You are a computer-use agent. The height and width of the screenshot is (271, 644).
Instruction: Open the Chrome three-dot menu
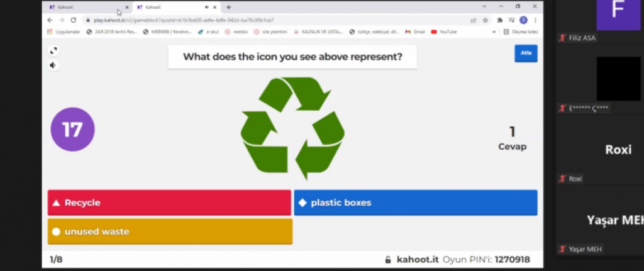tap(535, 20)
